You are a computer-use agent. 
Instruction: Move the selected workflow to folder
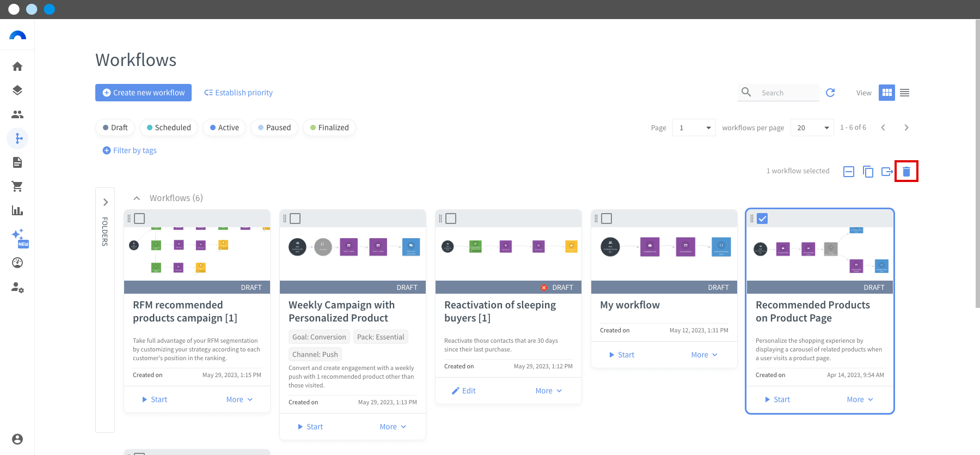(x=887, y=172)
